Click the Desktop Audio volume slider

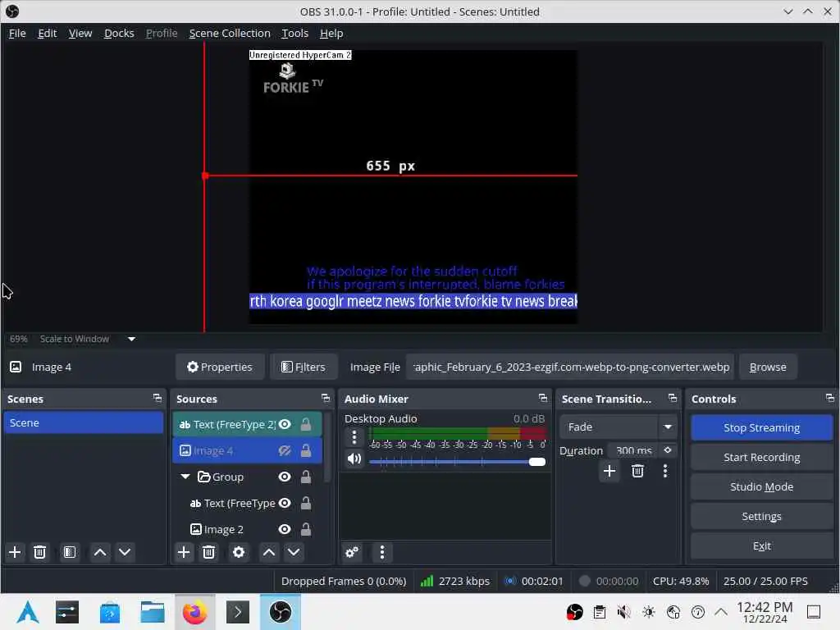click(x=457, y=462)
